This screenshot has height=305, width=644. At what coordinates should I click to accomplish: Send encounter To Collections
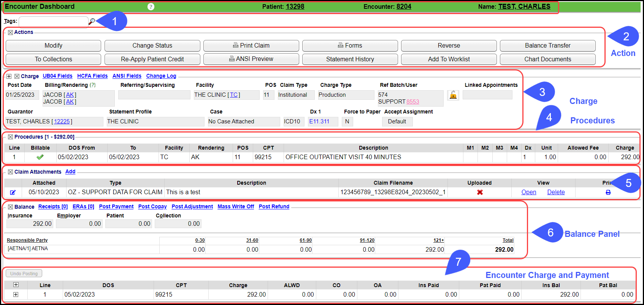click(53, 59)
